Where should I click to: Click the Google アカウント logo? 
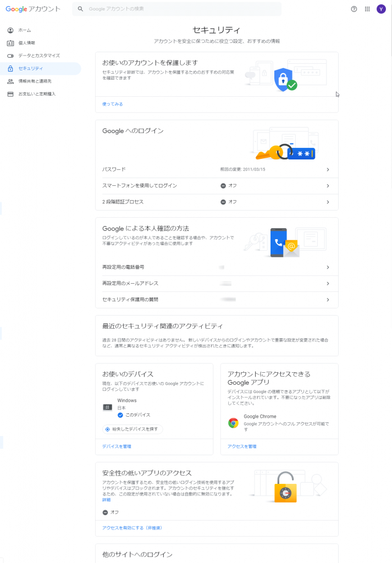click(33, 9)
